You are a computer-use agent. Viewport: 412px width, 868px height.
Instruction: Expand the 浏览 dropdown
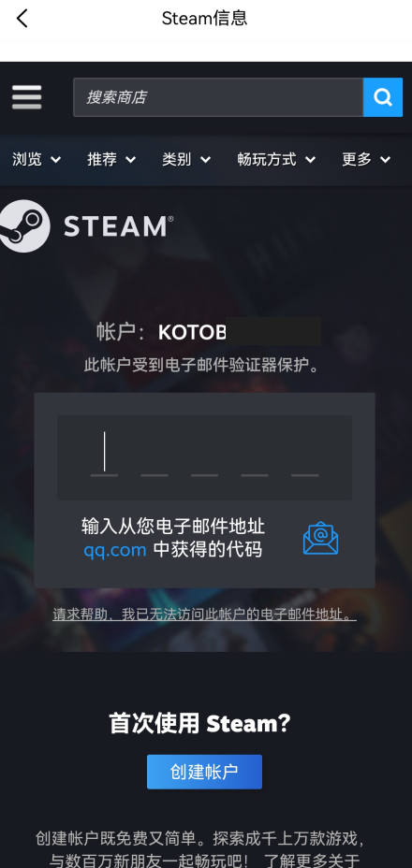37,159
